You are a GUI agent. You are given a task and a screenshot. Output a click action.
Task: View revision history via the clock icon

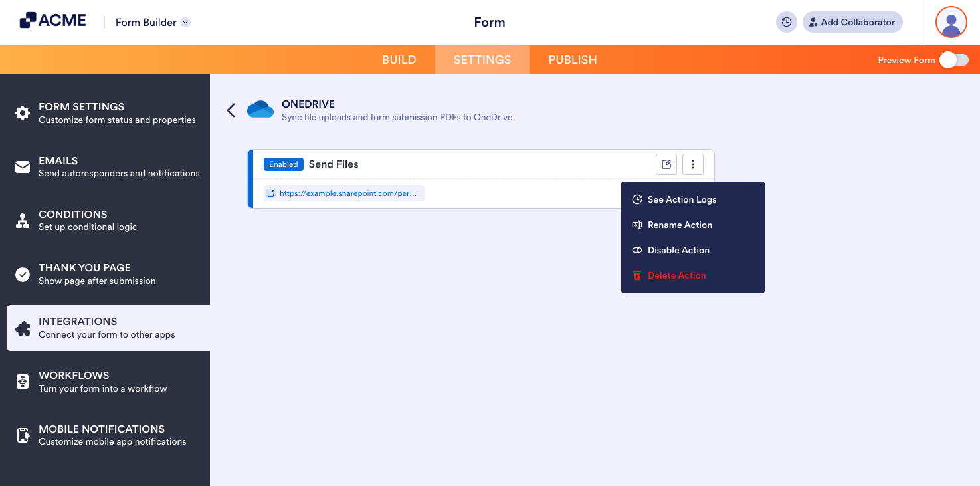tap(786, 22)
